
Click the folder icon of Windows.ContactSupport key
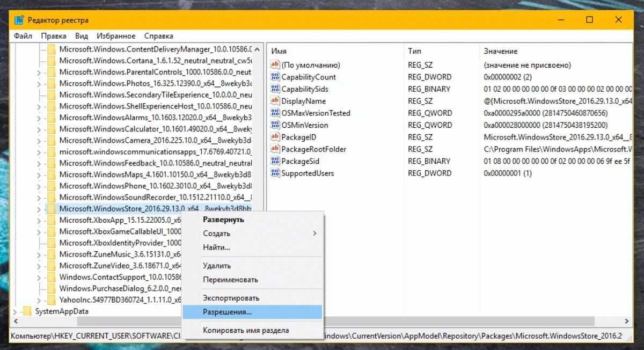52,277
